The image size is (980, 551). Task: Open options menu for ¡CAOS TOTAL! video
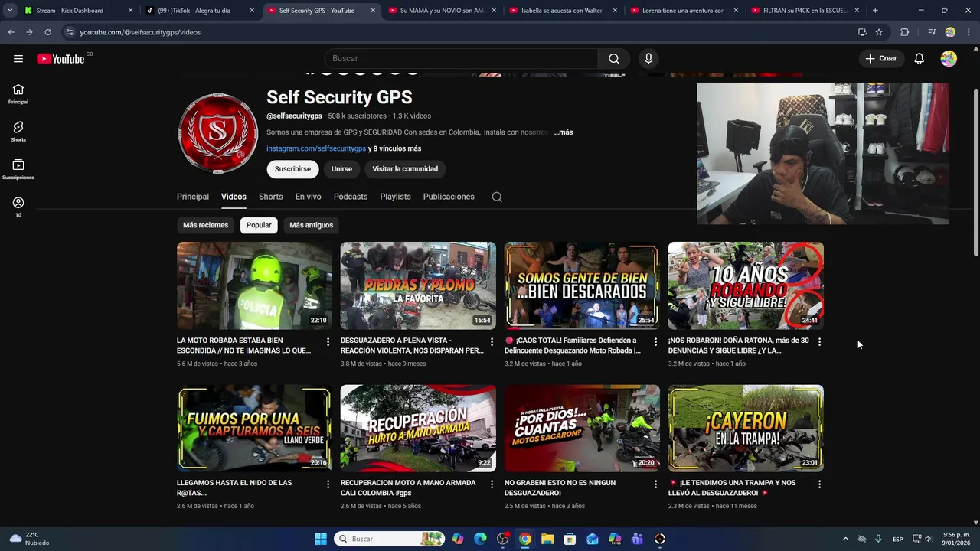tap(655, 341)
